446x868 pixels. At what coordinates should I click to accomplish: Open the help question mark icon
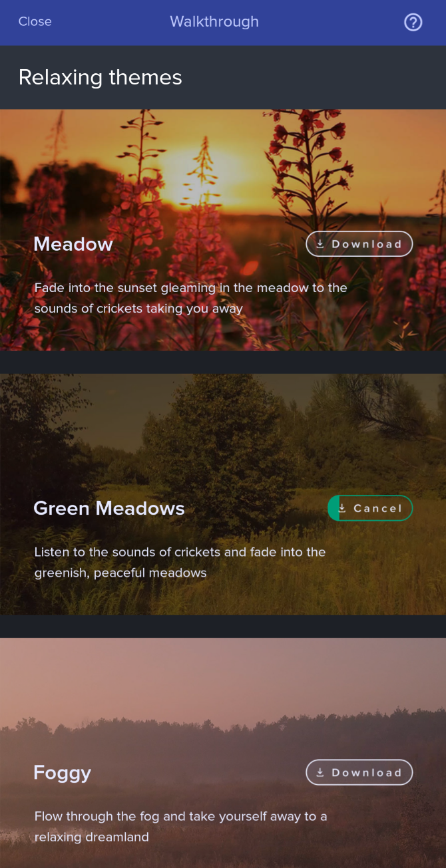click(x=413, y=22)
